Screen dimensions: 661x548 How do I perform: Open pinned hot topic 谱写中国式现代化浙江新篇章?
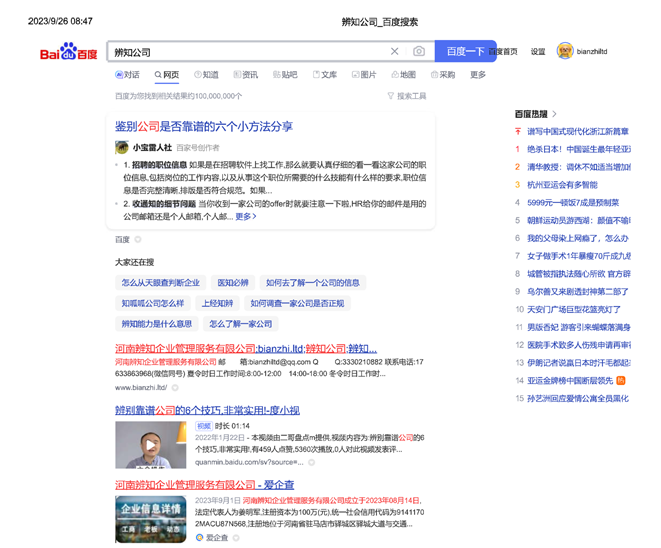coord(578,132)
